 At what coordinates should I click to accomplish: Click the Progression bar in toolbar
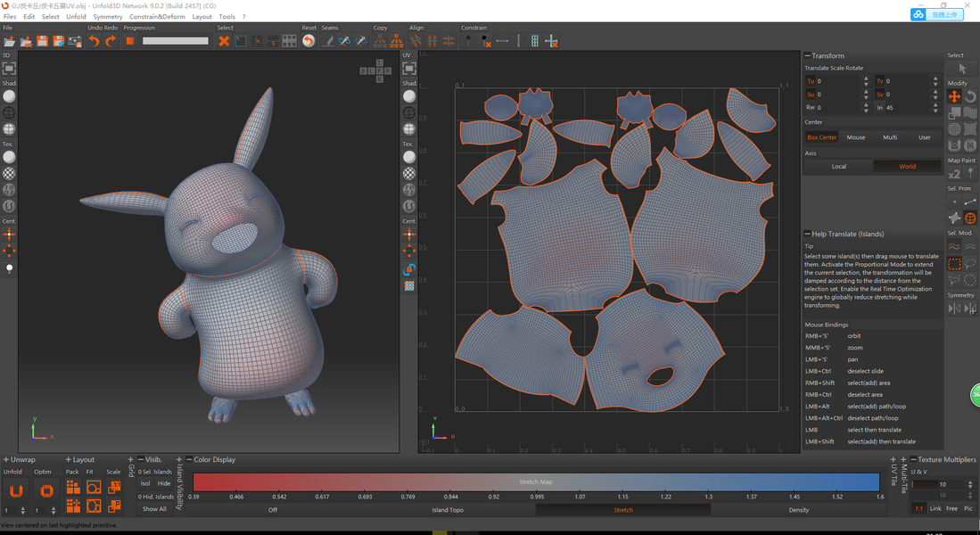click(x=175, y=41)
